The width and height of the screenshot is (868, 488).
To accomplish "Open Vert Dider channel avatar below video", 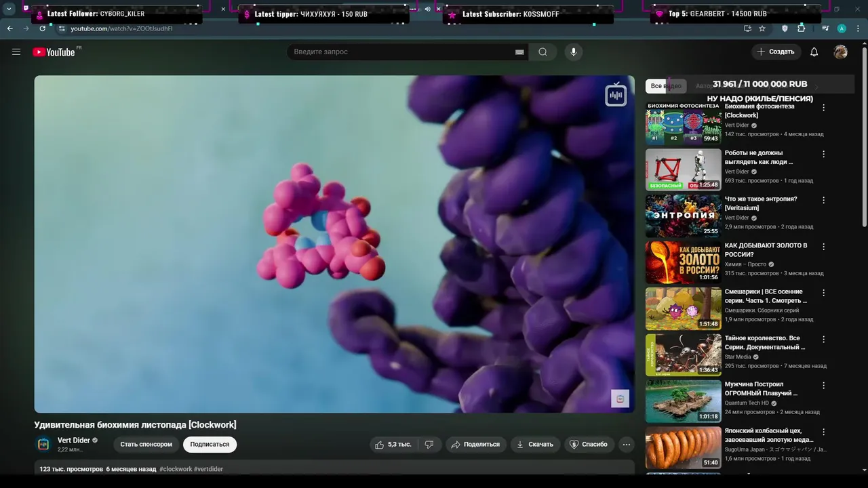I will [43, 445].
